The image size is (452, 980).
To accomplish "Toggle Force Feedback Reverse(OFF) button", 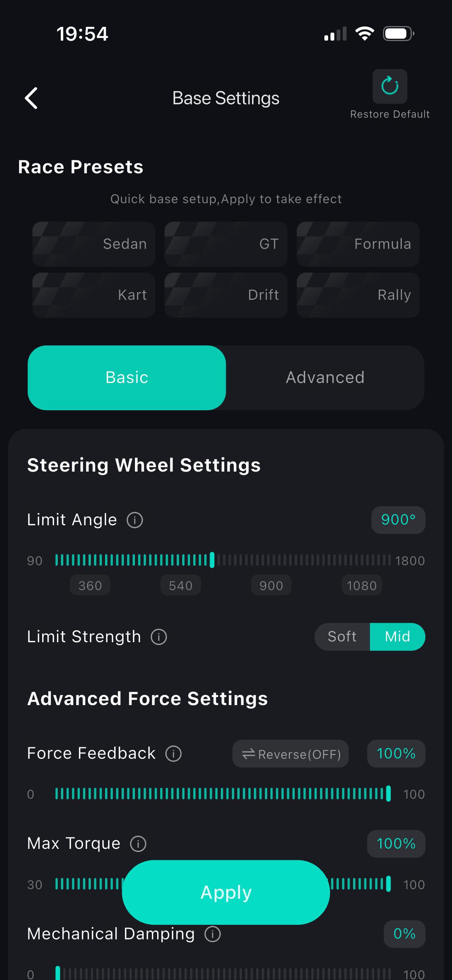I will [x=291, y=754].
